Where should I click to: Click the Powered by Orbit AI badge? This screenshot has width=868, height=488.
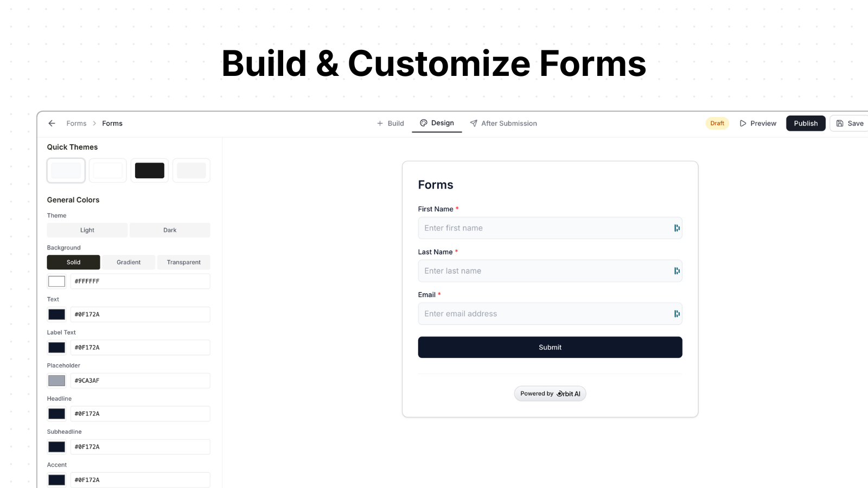(x=550, y=393)
